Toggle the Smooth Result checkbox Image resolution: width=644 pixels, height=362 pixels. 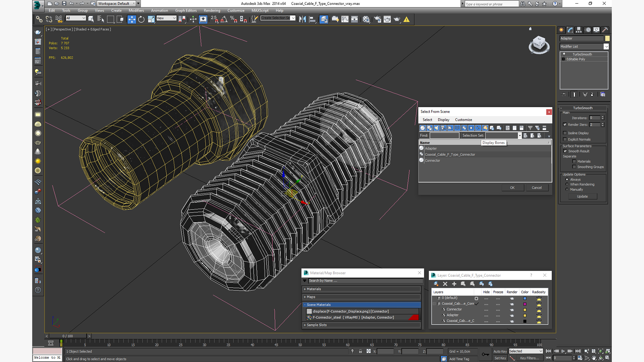(x=565, y=151)
